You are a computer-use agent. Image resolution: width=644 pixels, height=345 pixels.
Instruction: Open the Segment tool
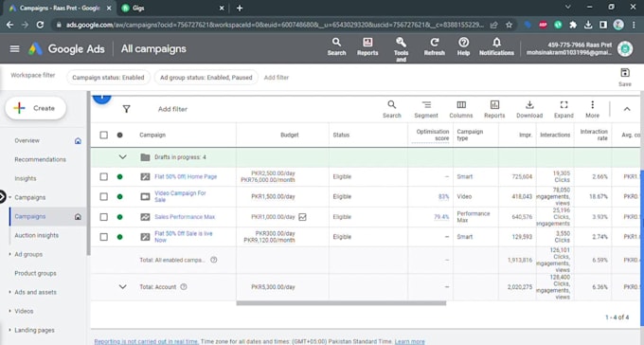tap(426, 109)
